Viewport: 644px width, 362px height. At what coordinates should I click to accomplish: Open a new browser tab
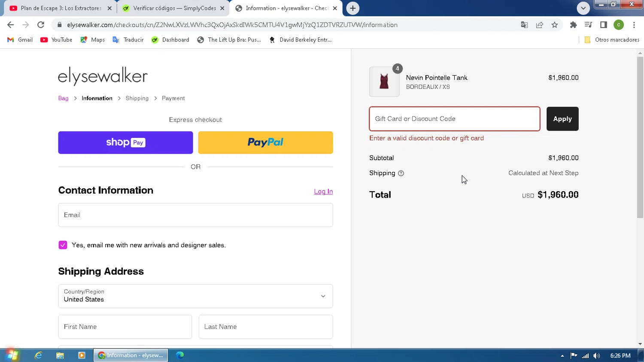[x=352, y=8]
